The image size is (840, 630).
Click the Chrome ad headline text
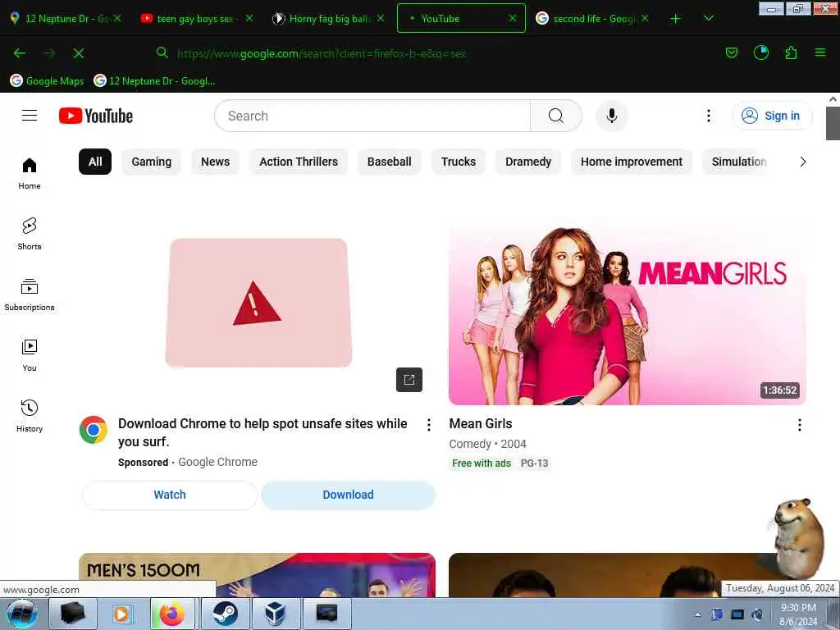coord(262,432)
